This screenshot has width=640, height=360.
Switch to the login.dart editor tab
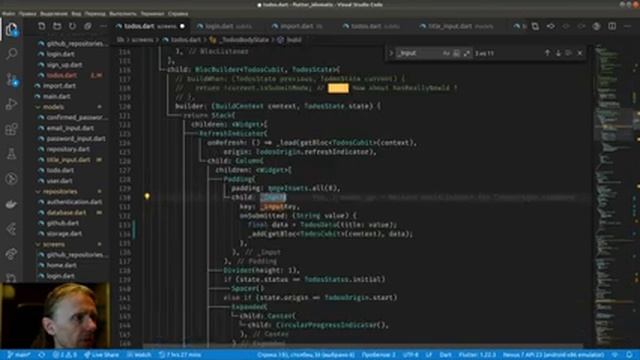pyautogui.click(x=224, y=27)
